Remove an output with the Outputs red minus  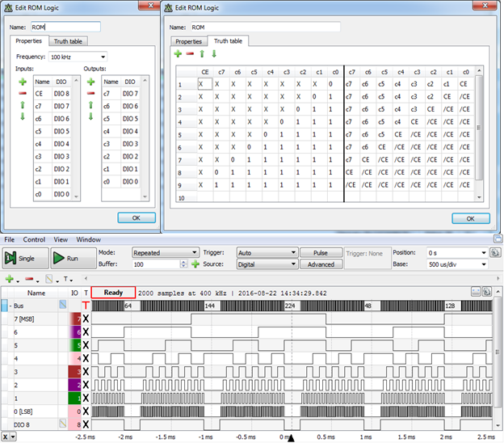click(x=91, y=93)
